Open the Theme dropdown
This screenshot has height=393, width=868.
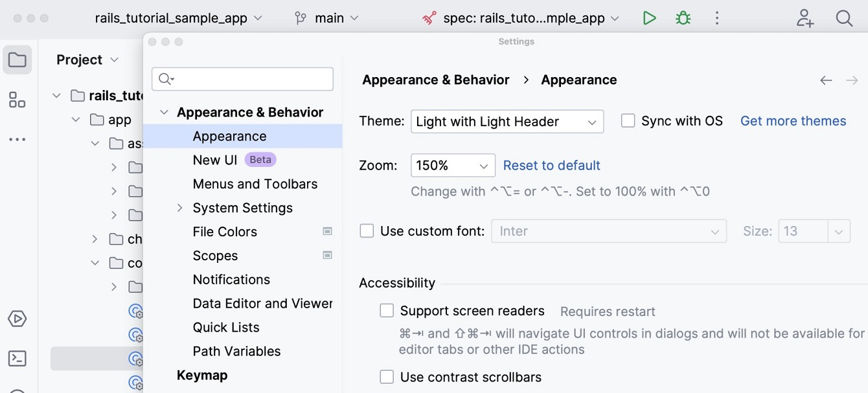[507, 122]
